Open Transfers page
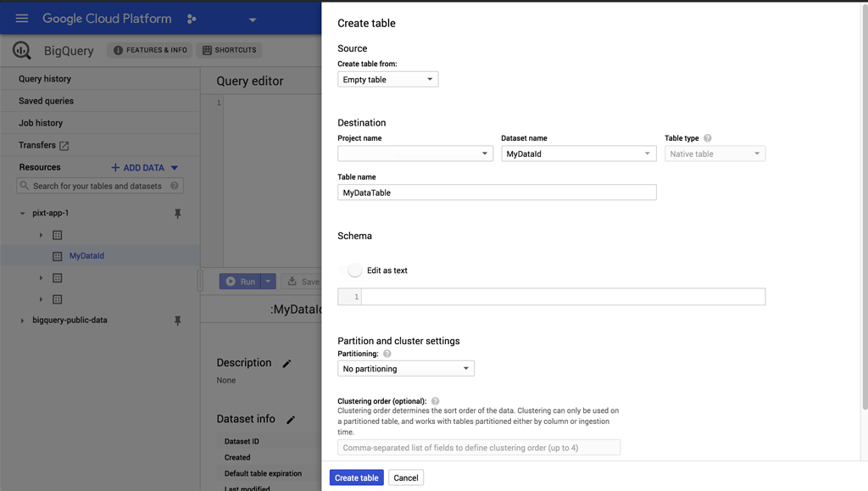The image size is (868, 491). click(x=37, y=145)
